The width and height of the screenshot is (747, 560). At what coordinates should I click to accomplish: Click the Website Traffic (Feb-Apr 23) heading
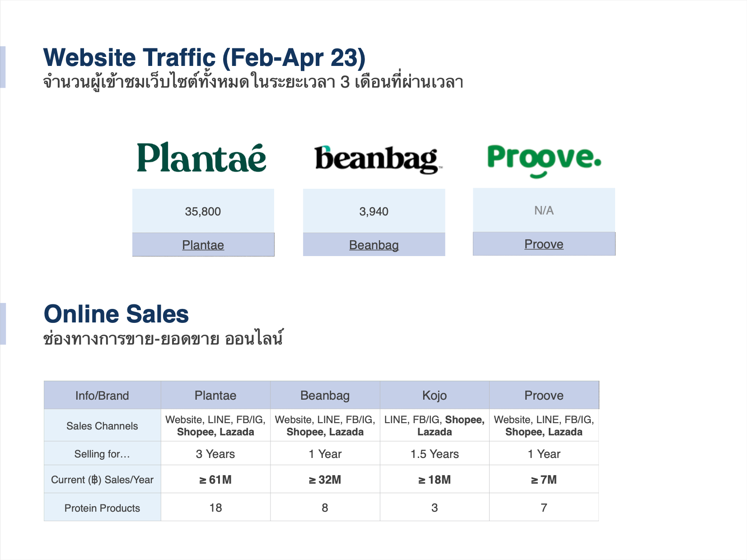click(204, 57)
